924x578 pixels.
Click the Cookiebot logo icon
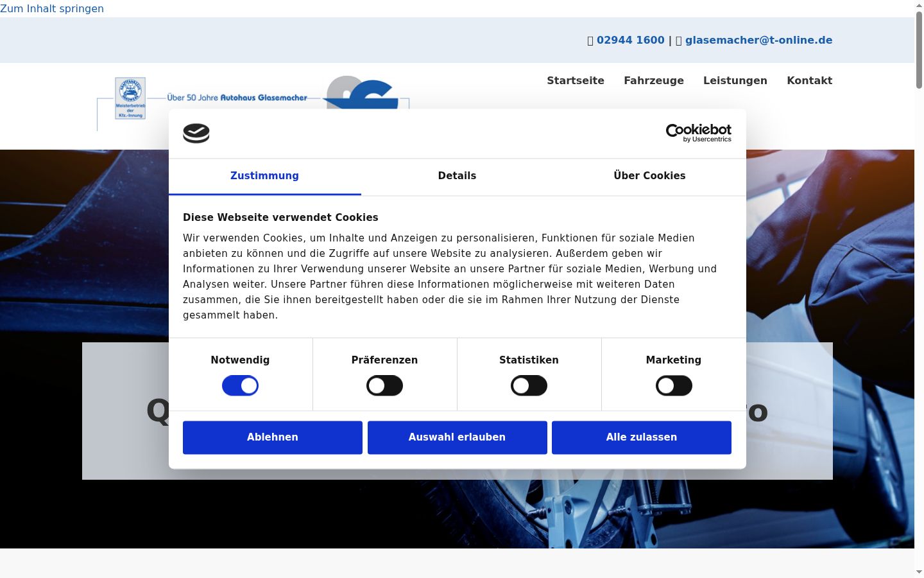coord(196,134)
